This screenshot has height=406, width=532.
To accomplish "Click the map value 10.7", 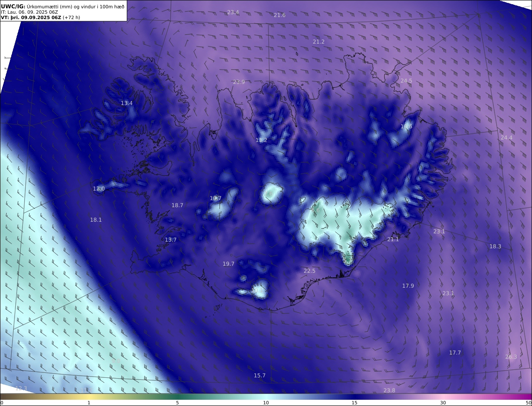I will tap(216, 198).
